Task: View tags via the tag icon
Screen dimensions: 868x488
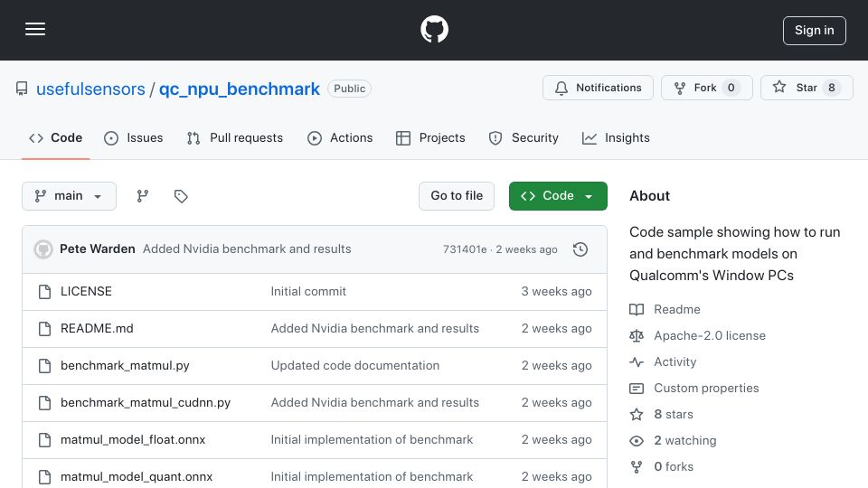Action: pos(181,196)
